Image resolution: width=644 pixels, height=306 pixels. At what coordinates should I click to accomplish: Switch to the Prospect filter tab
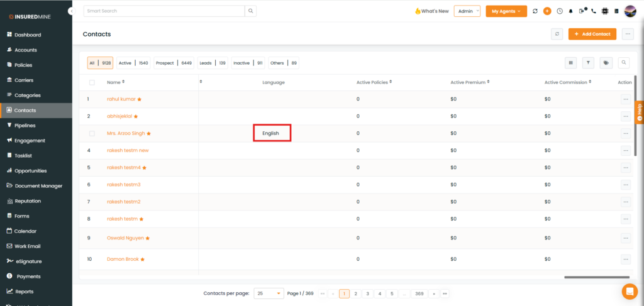tap(174, 63)
